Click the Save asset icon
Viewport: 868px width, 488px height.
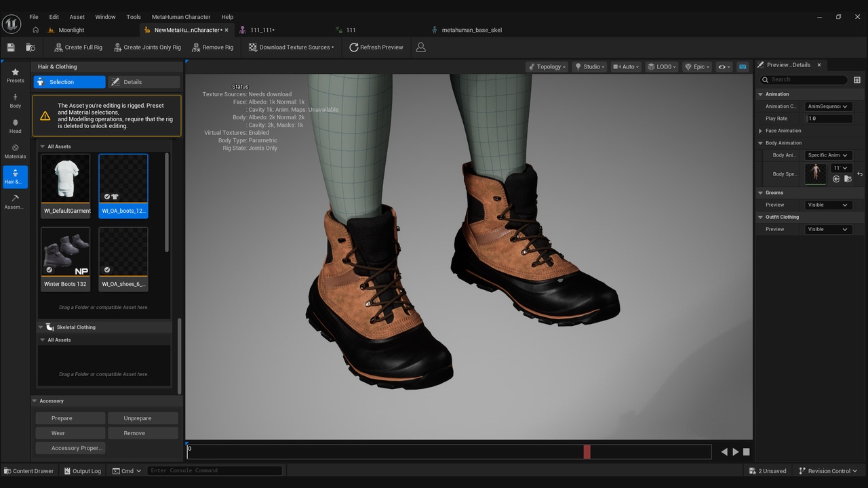pos(11,47)
